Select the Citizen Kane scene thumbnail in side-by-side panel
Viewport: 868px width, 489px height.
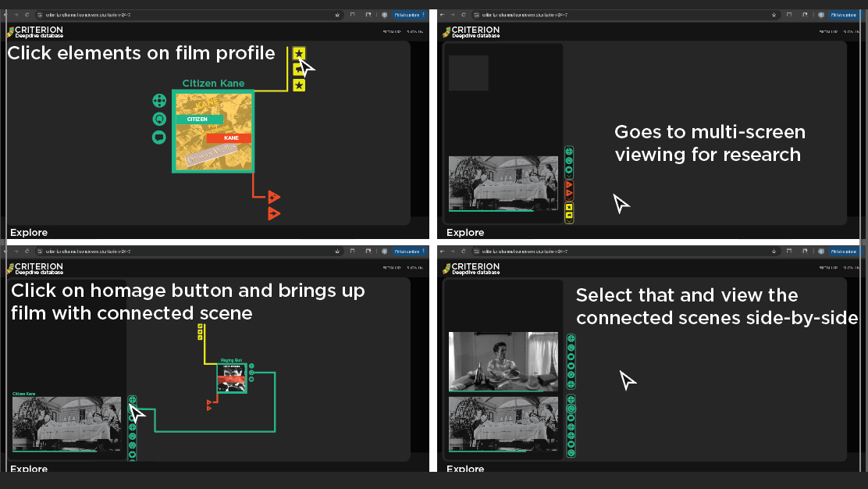tap(503, 423)
